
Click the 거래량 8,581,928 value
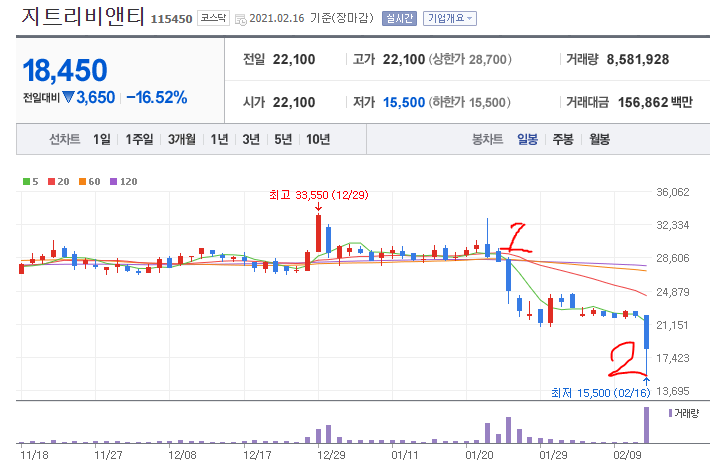638,59
